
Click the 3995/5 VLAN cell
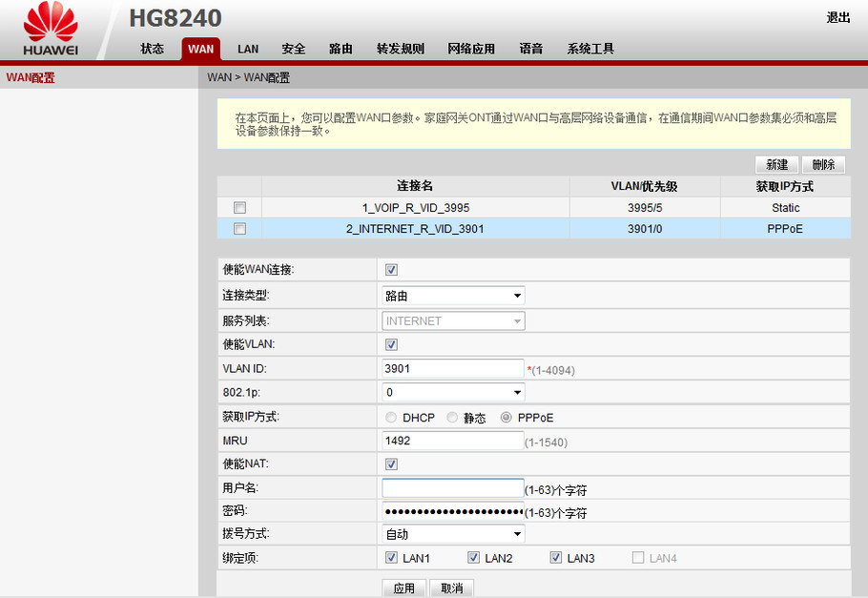click(645, 208)
